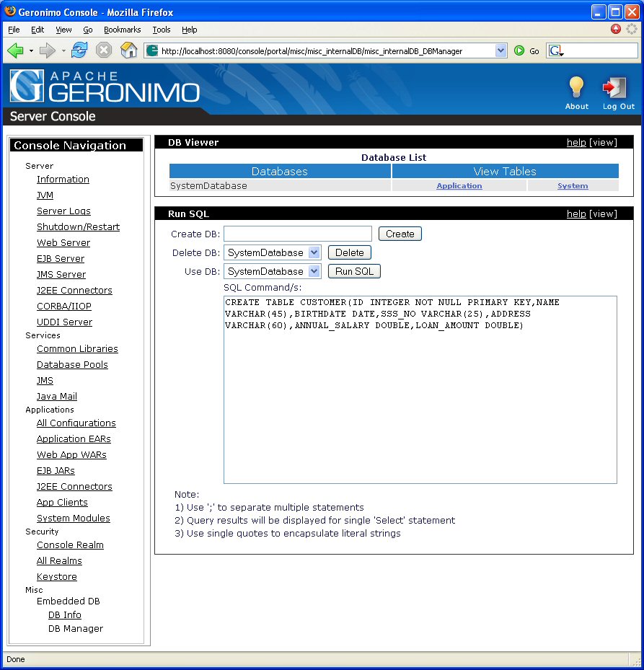Click the red update notification icon

click(615, 29)
